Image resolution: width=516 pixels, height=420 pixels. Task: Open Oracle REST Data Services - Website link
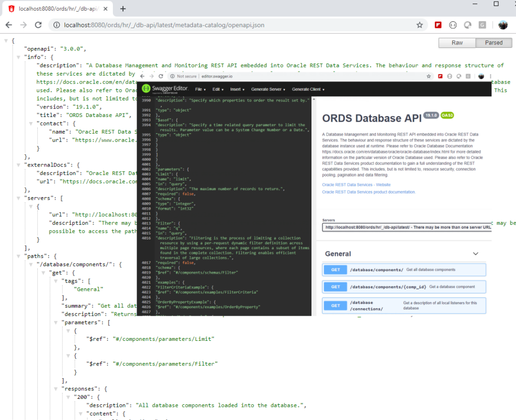pyautogui.click(x=356, y=185)
